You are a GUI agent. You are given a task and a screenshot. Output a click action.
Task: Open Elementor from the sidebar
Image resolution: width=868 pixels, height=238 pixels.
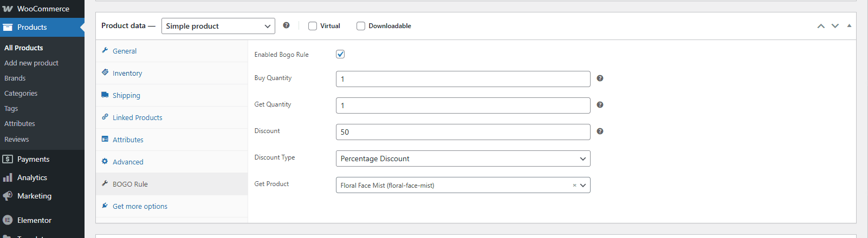pyautogui.click(x=34, y=220)
